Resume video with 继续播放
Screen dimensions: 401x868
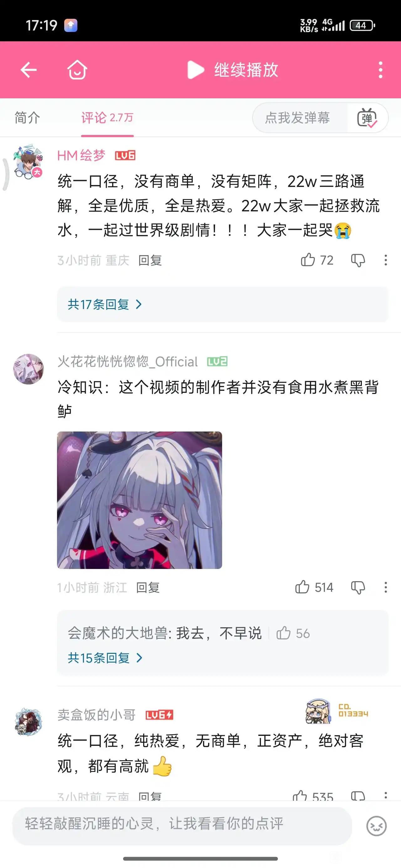233,70
